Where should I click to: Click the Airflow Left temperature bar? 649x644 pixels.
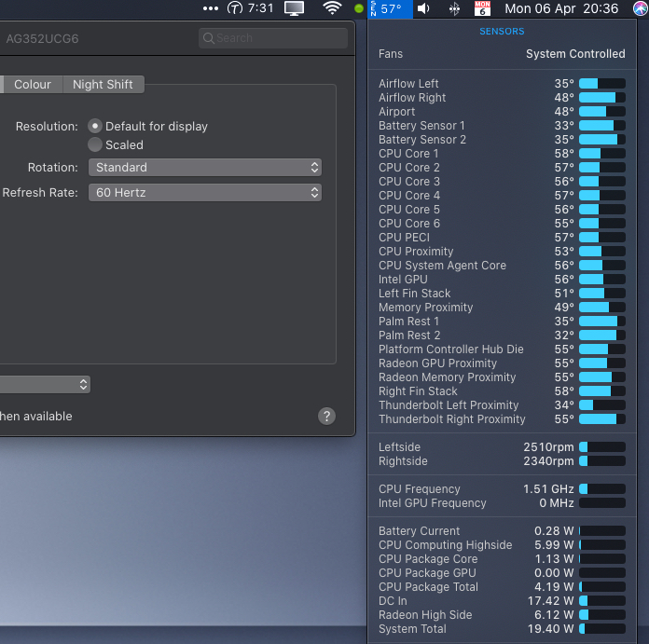[x=602, y=84]
